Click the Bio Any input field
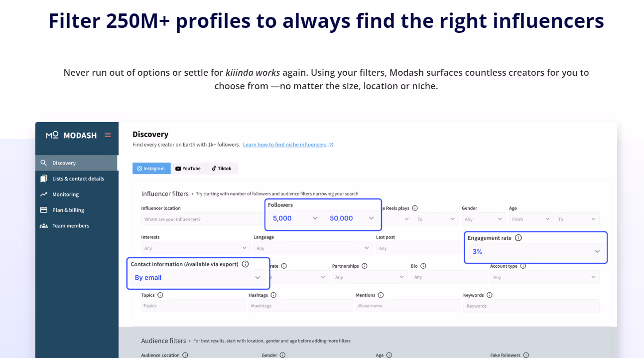This screenshot has width=644, height=358. point(449,277)
